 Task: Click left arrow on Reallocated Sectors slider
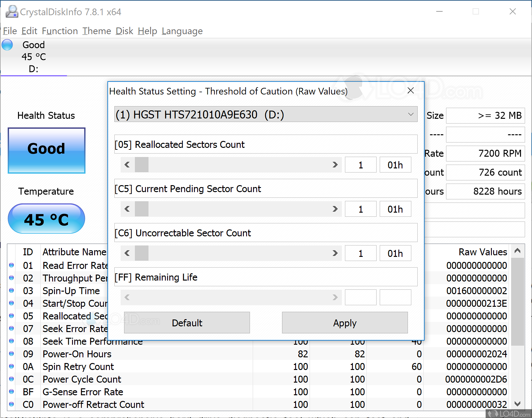(127, 165)
